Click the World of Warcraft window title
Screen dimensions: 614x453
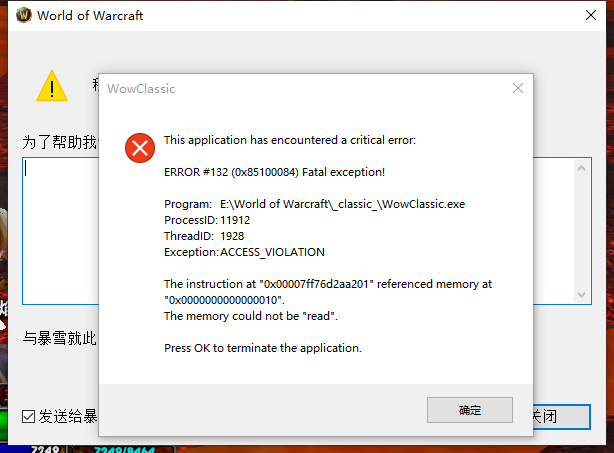[x=90, y=16]
